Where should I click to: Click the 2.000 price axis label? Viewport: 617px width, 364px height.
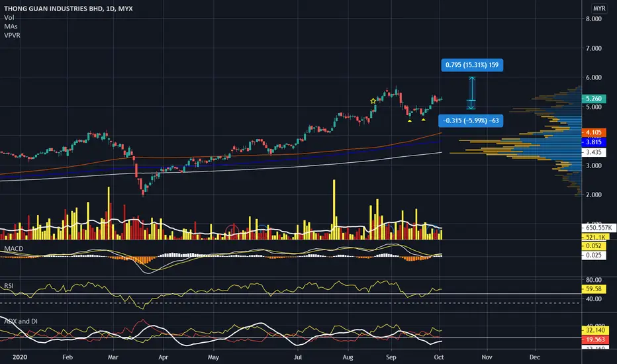[594, 195]
